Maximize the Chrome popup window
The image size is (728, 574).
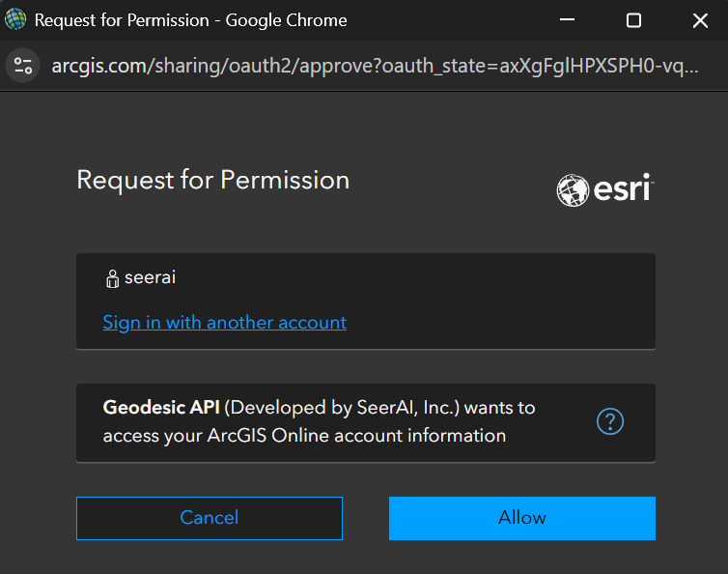click(x=633, y=20)
